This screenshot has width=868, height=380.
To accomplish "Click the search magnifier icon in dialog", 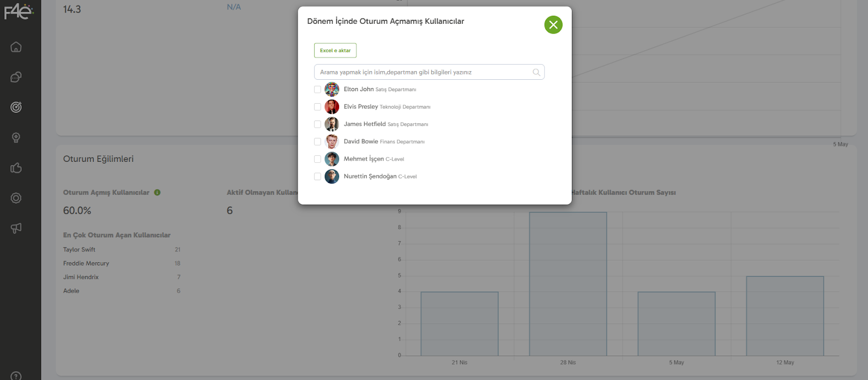I will point(536,72).
